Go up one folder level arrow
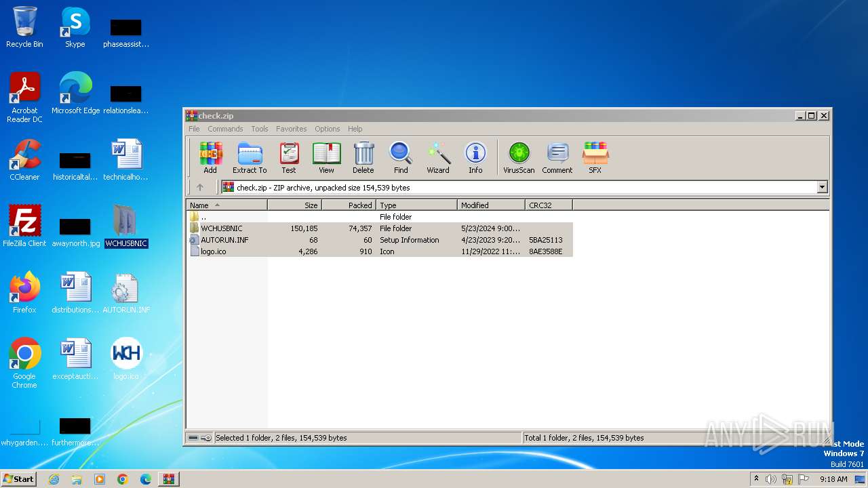The width and height of the screenshot is (868, 488). pos(200,187)
